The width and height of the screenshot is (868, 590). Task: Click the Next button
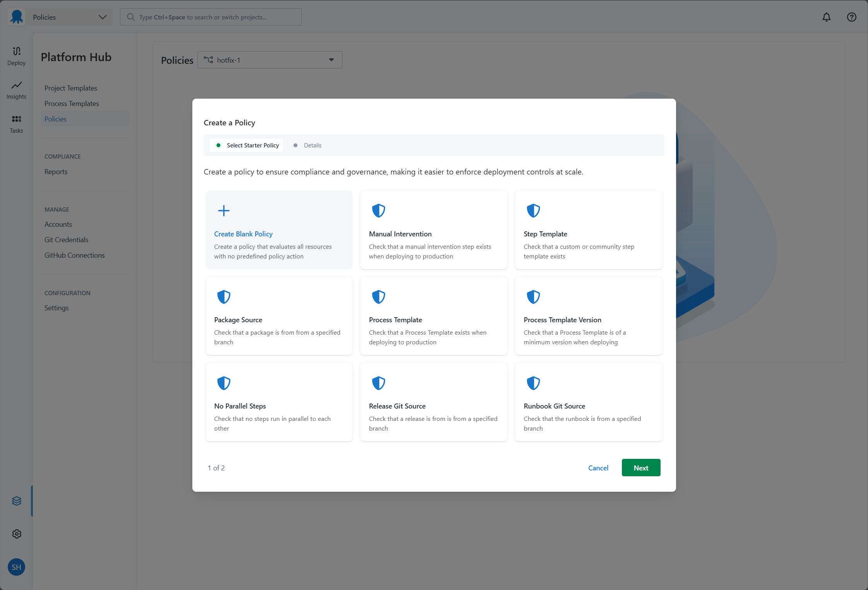(641, 467)
